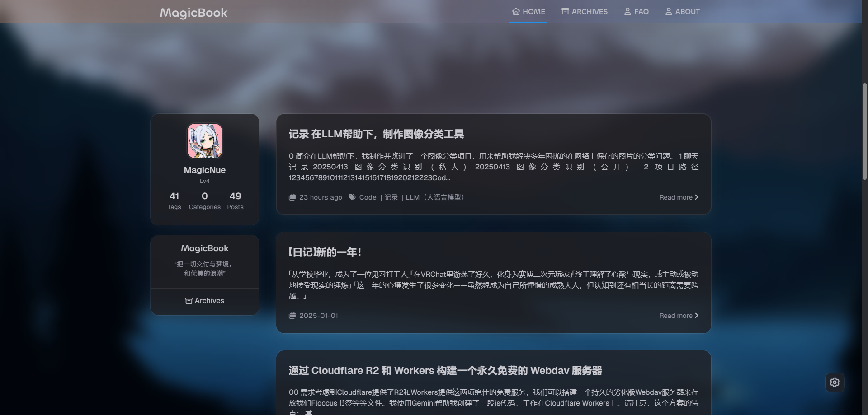This screenshot has width=868, height=415.
Task: Click the MagicNue avatar image
Action: (x=205, y=141)
